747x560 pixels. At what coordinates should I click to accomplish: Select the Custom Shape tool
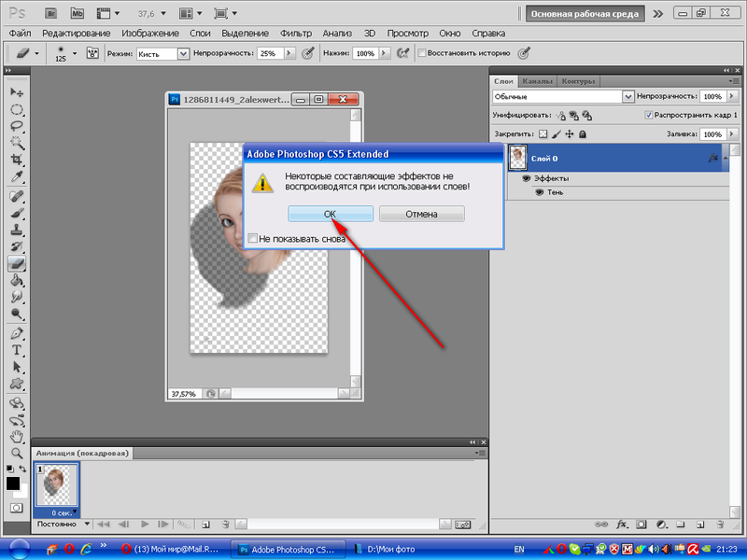[x=17, y=384]
